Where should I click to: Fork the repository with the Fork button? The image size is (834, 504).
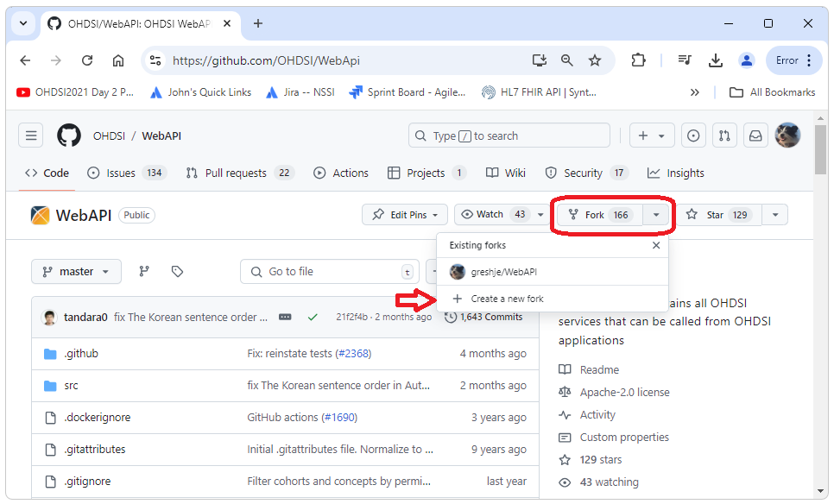click(600, 215)
